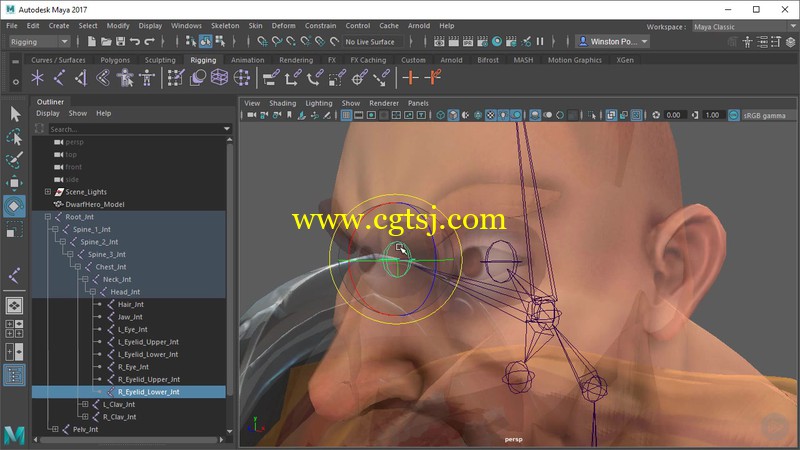Select by hierarchy mode icon
The height and width of the screenshot is (450, 800).
191,41
